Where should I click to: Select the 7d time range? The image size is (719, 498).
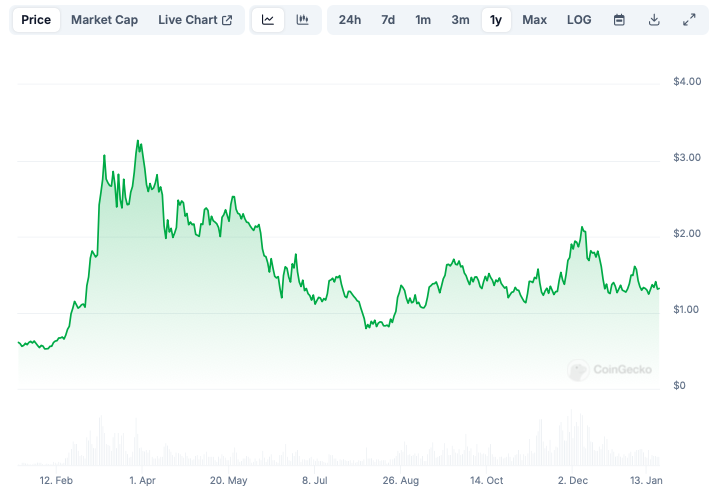coord(388,20)
